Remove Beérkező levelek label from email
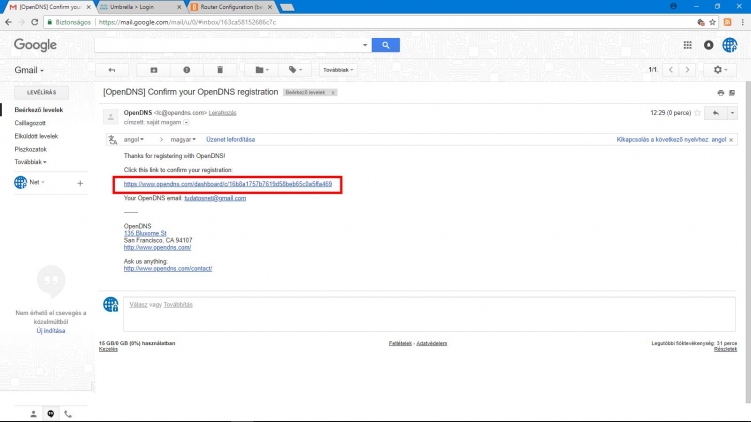Image resolution: width=751 pixels, height=422 pixels. click(x=333, y=92)
